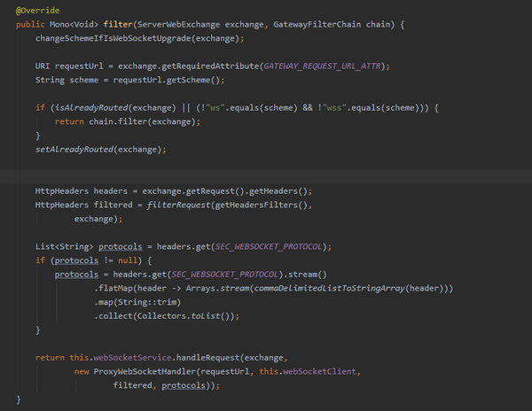Click the webSocketClient field reference
This screenshot has width=532, height=411.
tap(319, 372)
